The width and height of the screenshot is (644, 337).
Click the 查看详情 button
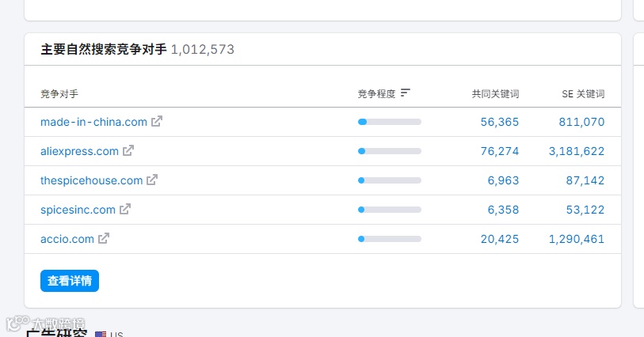tap(70, 281)
